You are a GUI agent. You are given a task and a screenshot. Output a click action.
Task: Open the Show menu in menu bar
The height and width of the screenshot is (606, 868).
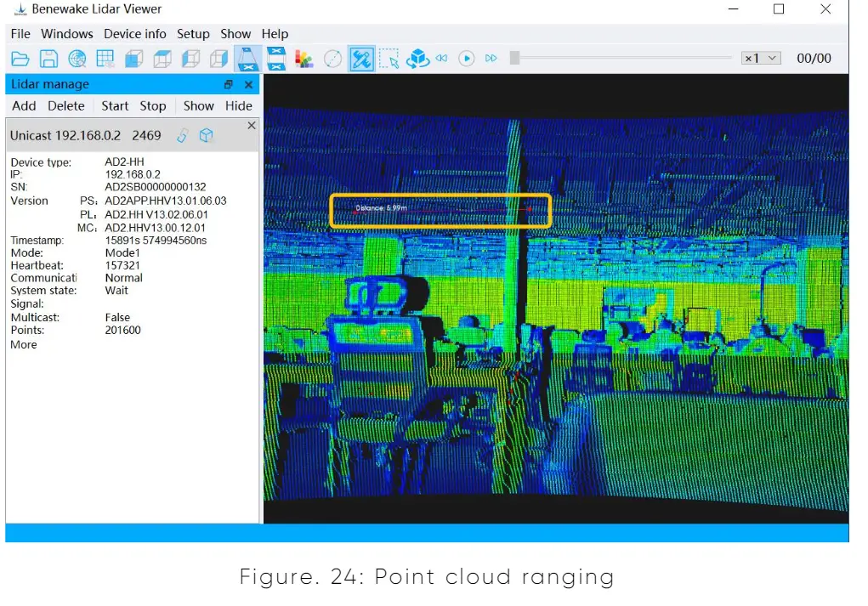235,34
